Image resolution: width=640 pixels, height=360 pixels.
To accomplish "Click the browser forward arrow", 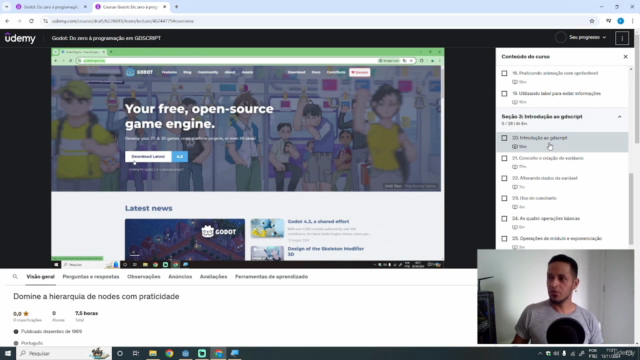I will tap(19, 21).
